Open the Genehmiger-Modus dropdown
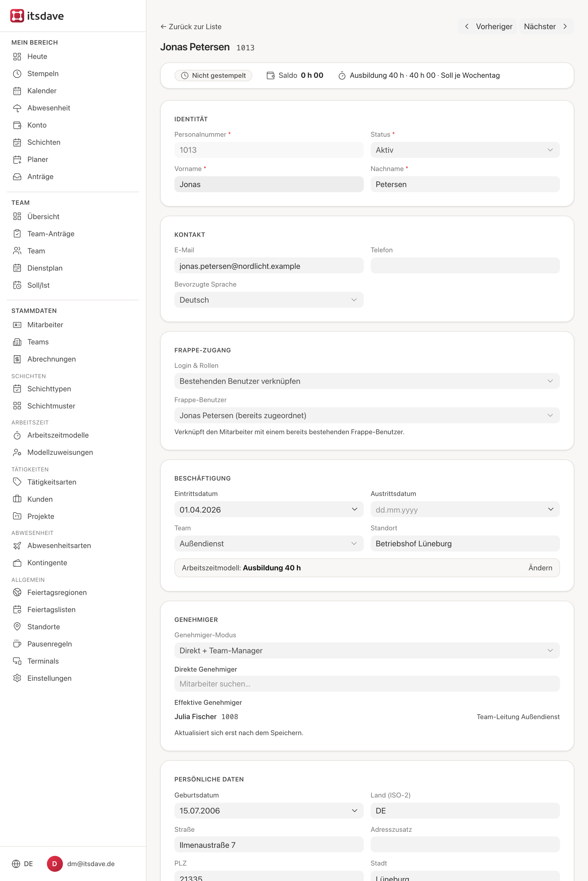Screen dimensions: 588x881 (367, 650)
